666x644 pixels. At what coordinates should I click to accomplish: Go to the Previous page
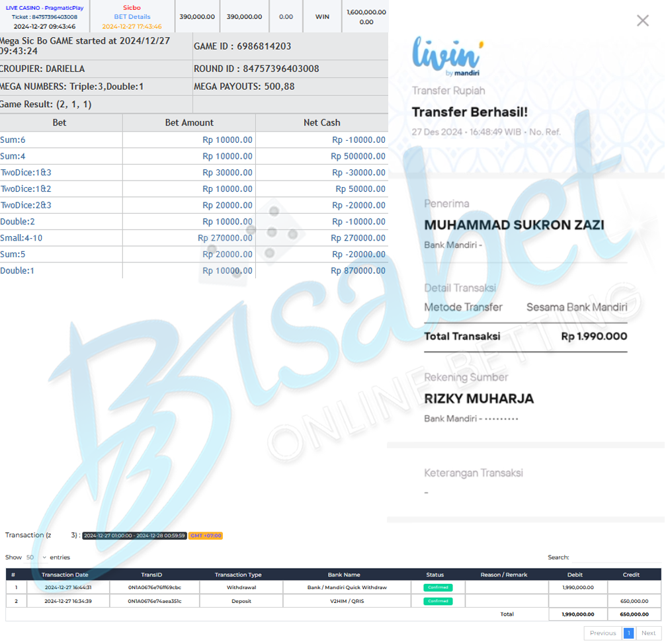603,633
